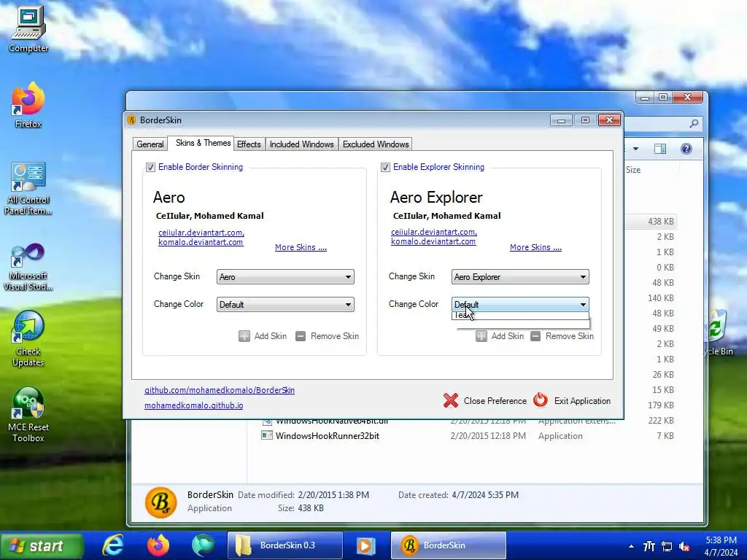This screenshot has height=560, width=747.
Task: Switch to the Included Windows tab
Action: coord(301,144)
